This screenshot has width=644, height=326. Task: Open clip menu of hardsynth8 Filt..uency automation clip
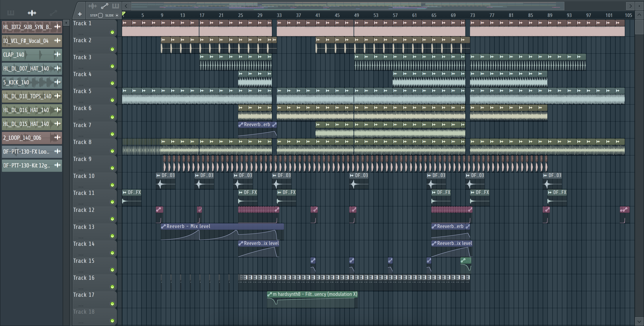click(269, 294)
